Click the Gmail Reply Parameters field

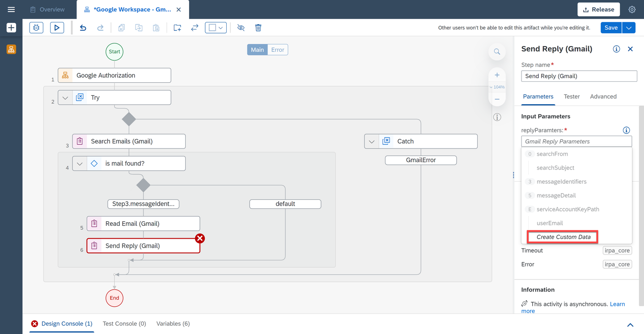[x=576, y=141]
